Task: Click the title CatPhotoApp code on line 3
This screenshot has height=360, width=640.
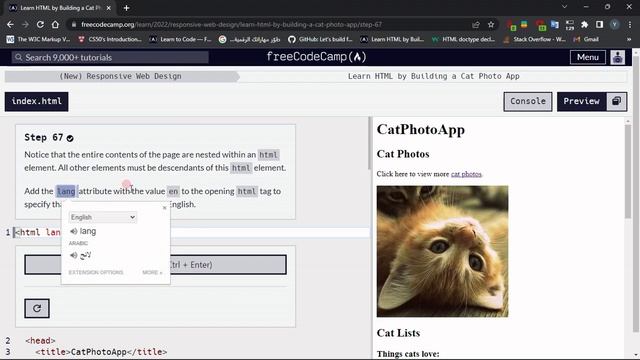Action: click(x=101, y=352)
